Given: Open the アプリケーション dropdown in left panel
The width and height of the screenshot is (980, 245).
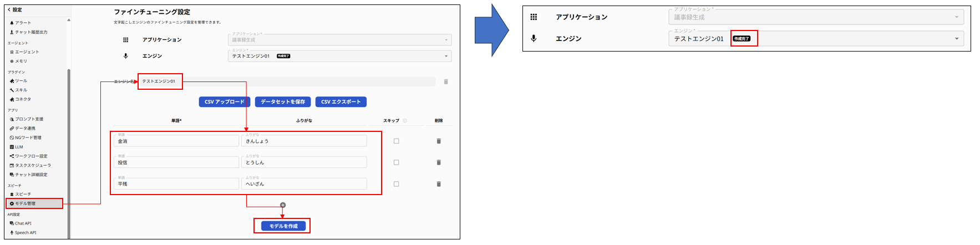Looking at the screenshot, I should pos(339,40).
